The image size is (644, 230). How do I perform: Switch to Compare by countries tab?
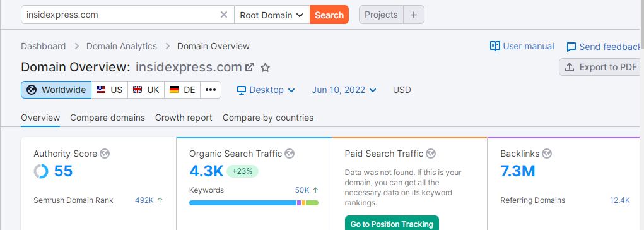[x=268, y=118]
